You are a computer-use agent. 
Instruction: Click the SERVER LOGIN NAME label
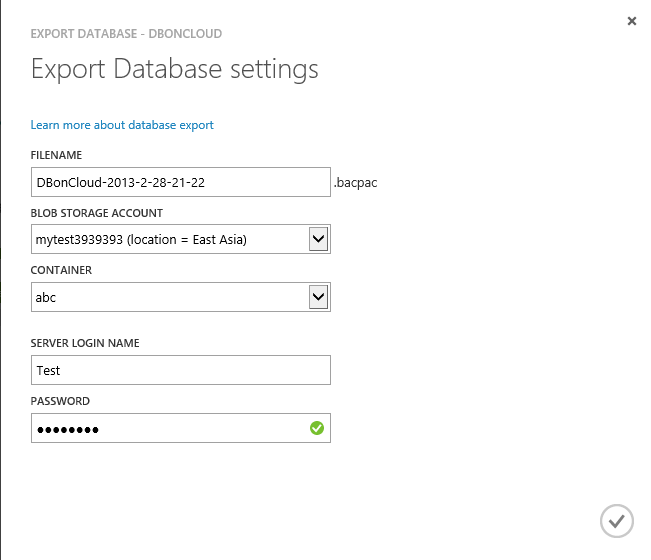click(x=85, y=343)
